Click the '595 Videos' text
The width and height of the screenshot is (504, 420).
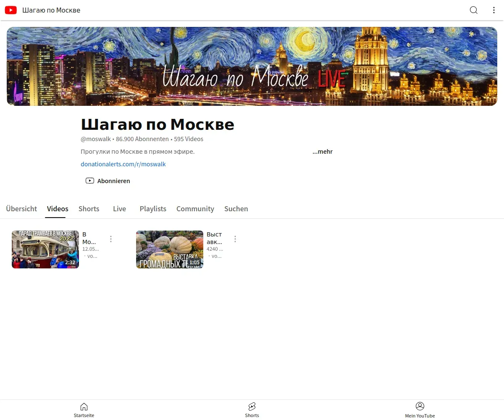pos(189,139)
